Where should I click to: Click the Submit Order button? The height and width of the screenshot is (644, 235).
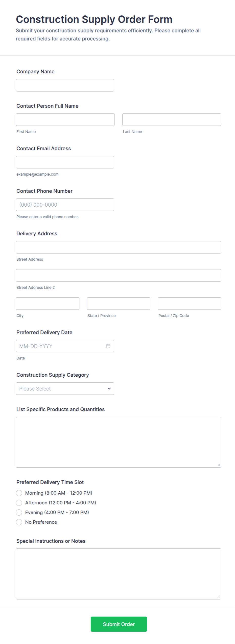pos(119,624)
